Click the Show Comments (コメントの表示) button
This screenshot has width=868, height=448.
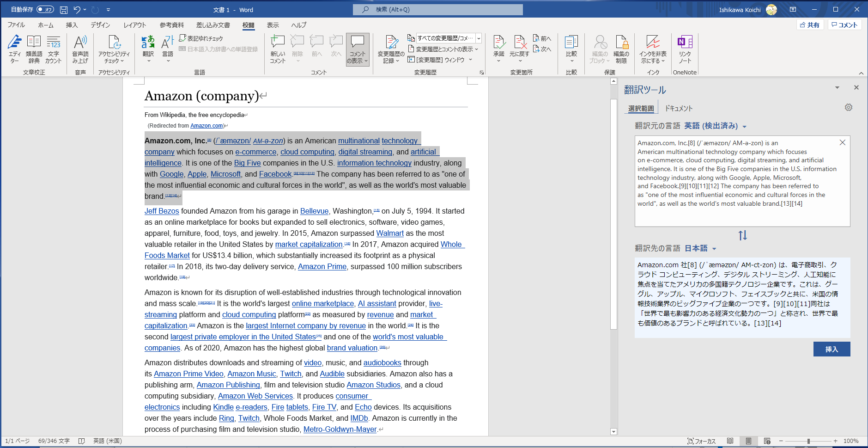[358, 49]
